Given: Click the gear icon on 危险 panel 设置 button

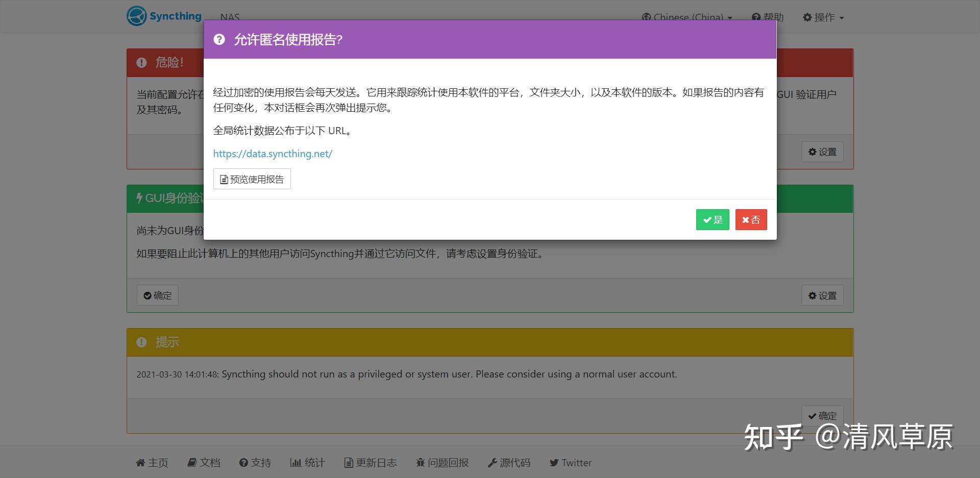Looking at the screenshot, I should [813, 152].
